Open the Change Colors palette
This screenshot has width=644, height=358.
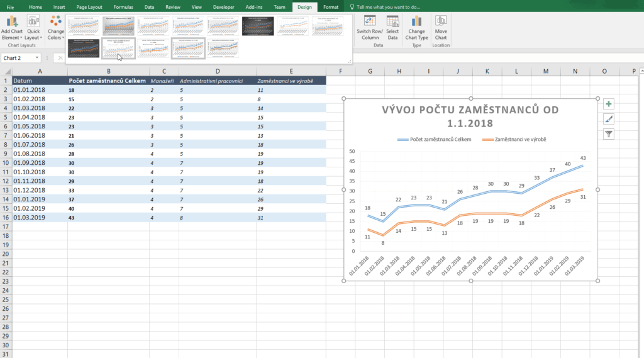click(x=55, y=30)
